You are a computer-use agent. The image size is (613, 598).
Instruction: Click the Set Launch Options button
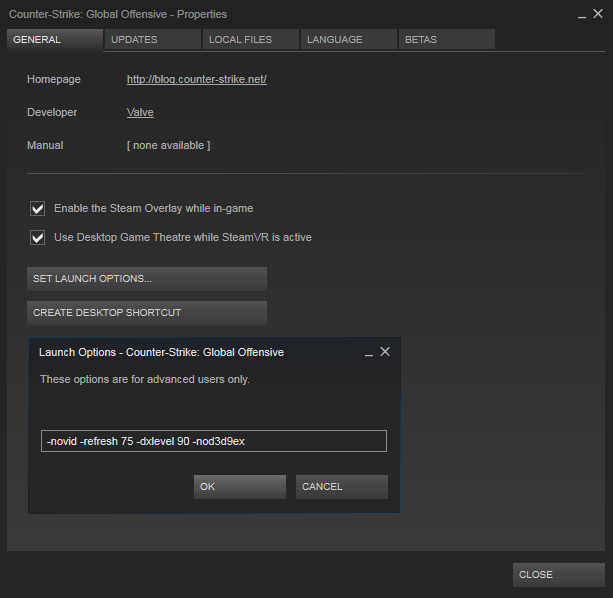pos(147,279)
